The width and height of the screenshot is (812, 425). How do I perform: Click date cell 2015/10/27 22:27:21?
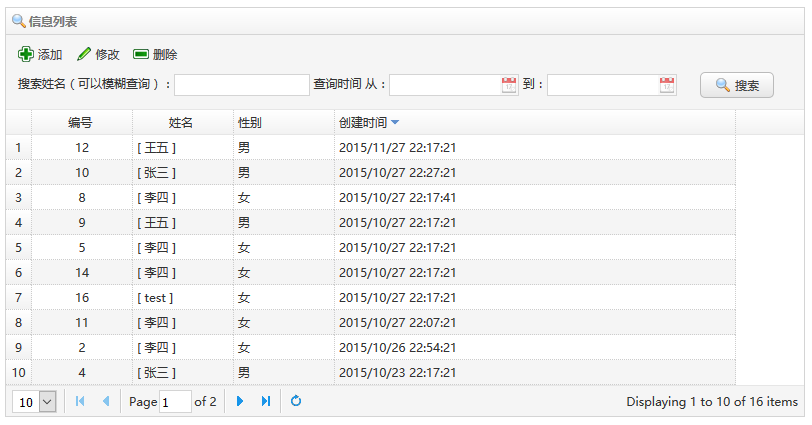[x=535, y=172]
